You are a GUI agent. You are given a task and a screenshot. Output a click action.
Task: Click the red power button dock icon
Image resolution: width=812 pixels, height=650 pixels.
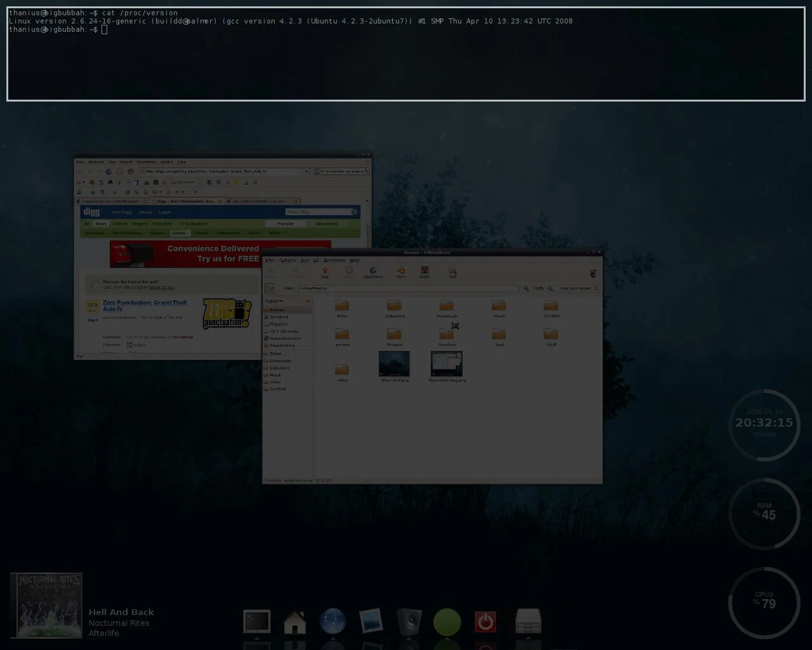pyautogui.click(x=485, y=622)
